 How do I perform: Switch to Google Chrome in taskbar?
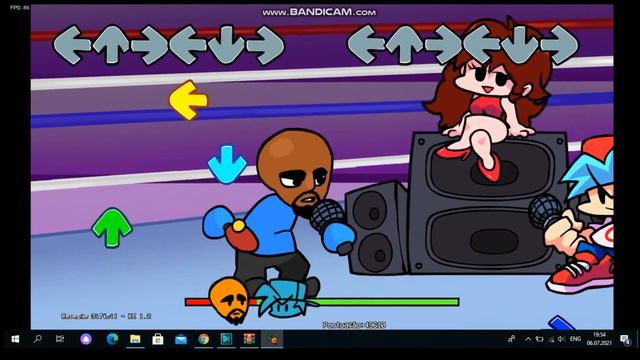pos(204,339)
